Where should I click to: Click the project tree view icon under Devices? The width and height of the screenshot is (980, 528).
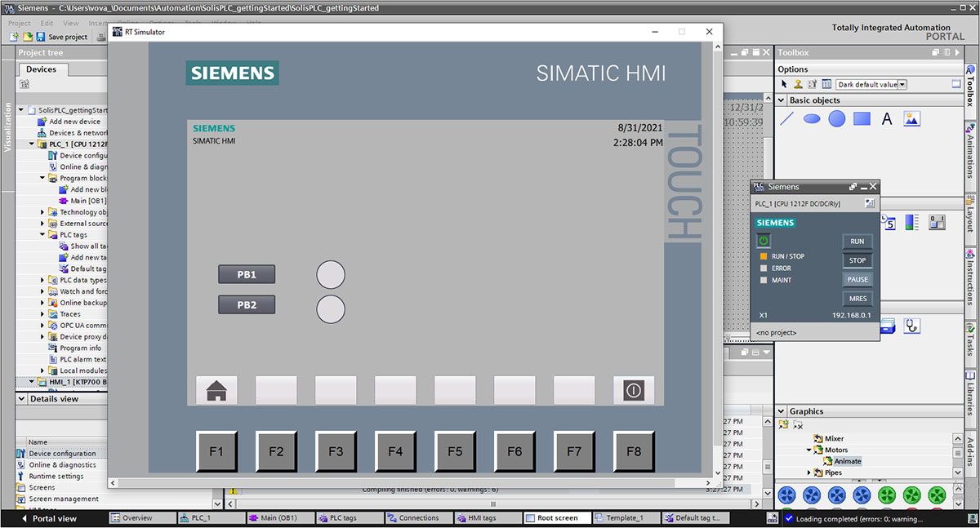[x=24, y=84]
